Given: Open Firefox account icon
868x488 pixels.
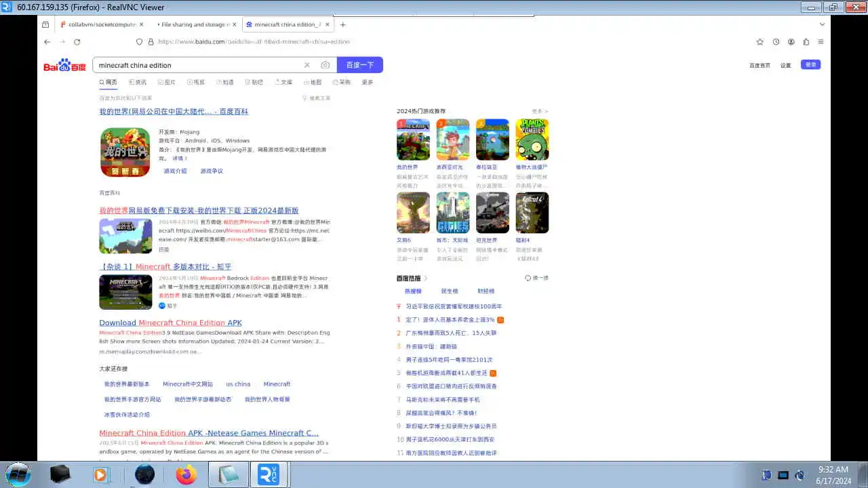Looking at the screenshot, I should (791, 41).
